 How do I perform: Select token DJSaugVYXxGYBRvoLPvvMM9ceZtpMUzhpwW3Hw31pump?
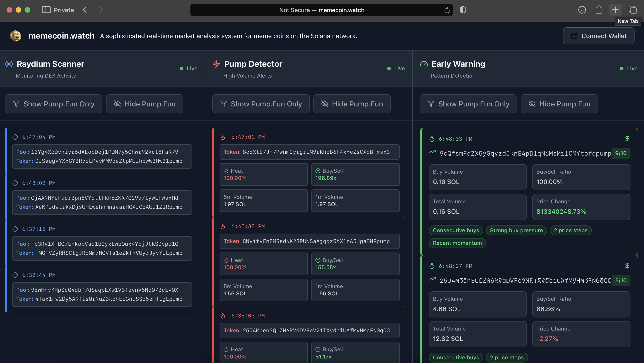coord(109,161)
